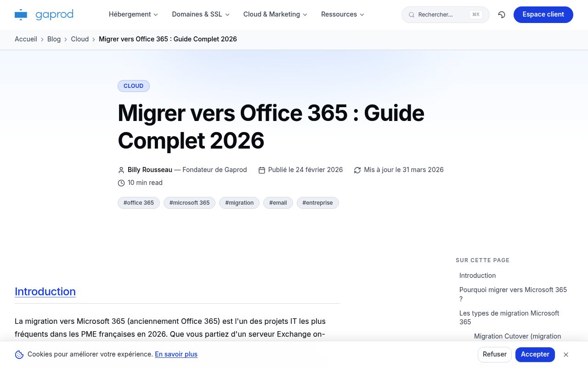Image resolution: width=588 pixels, height=368 pixels.
Task: Click Publié le 24 février 2026 text
Action: [305, 170]
